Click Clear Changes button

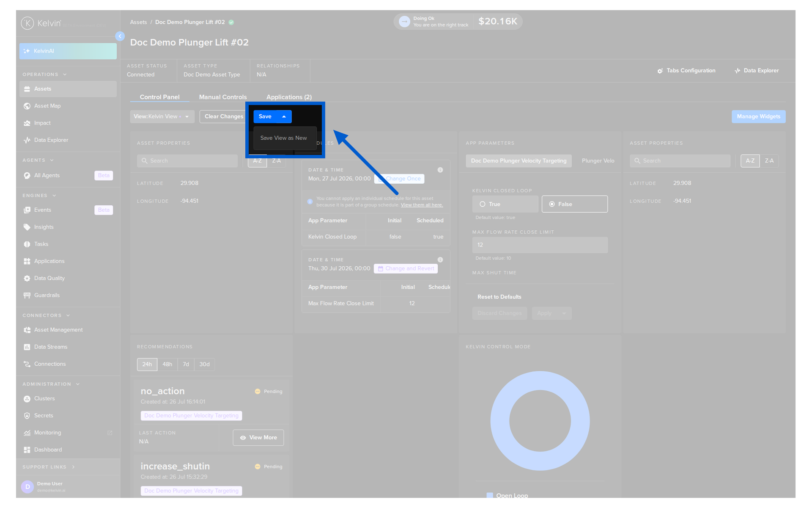[224, 117]
